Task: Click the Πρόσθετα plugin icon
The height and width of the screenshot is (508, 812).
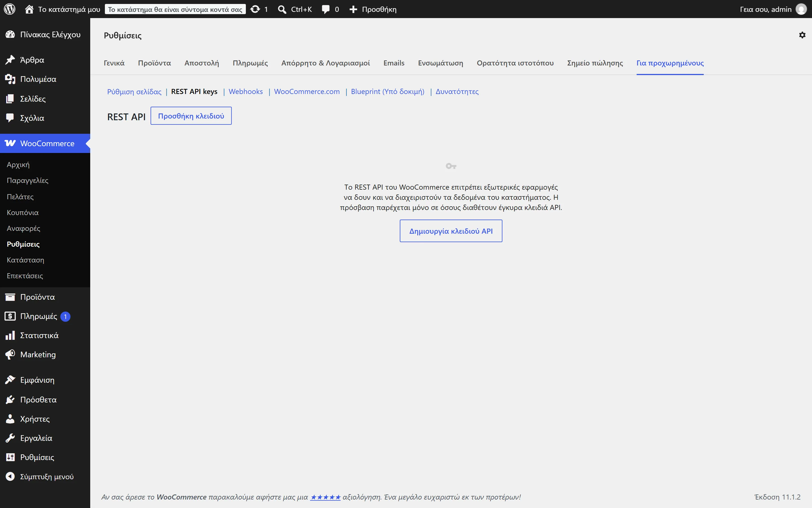Action: (10, 399)
